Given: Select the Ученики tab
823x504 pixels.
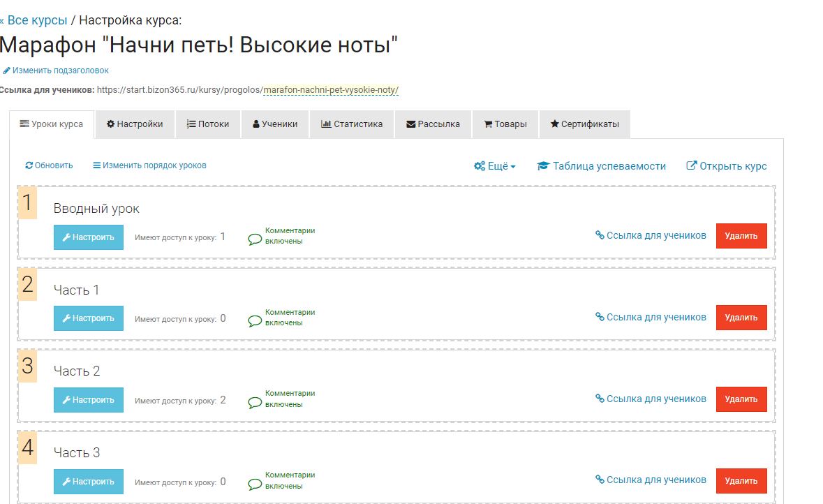Looking at the screenshot, I should 275,124.
